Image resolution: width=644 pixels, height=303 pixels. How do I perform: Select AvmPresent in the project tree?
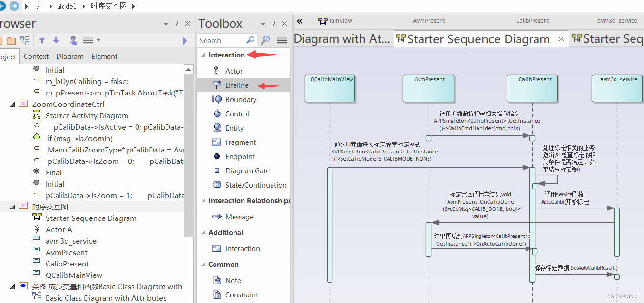[67, 252]
